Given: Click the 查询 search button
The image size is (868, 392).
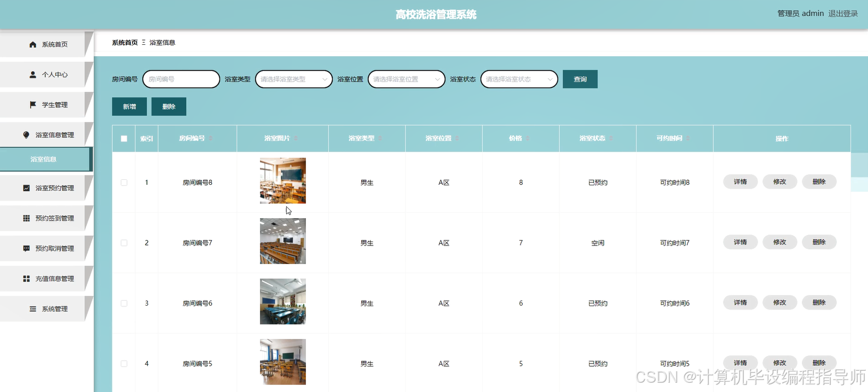Looking at the screenshot, I should [580, 79].
